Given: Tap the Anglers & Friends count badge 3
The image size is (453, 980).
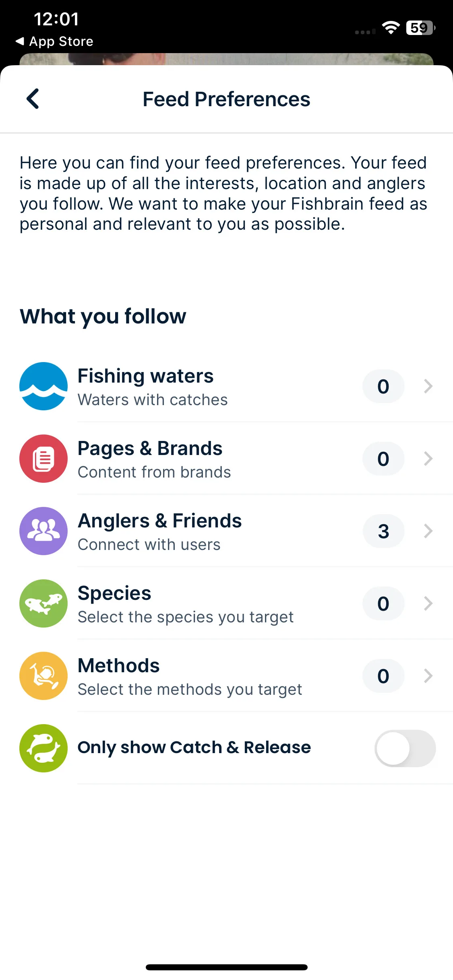Looking at the screenshot, I should 383,531.
